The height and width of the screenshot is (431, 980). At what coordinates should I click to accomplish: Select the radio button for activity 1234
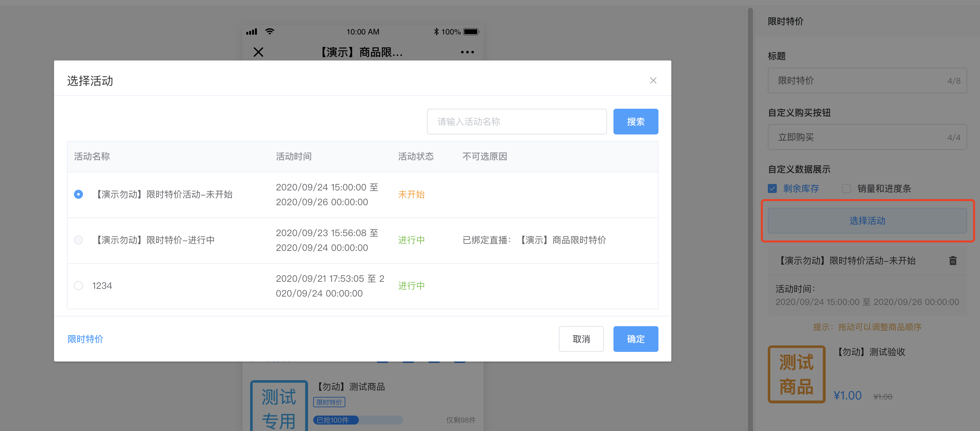click(78, 286)
